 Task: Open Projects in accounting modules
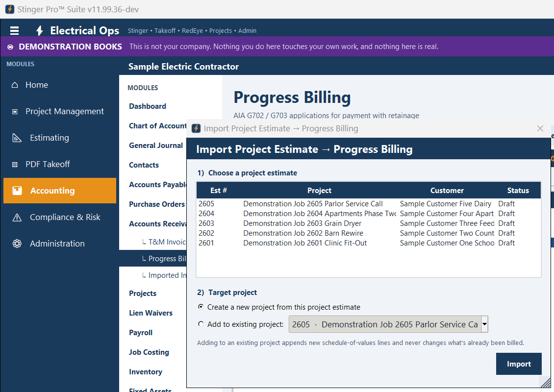pyautogui.click(x=143, y=294)
